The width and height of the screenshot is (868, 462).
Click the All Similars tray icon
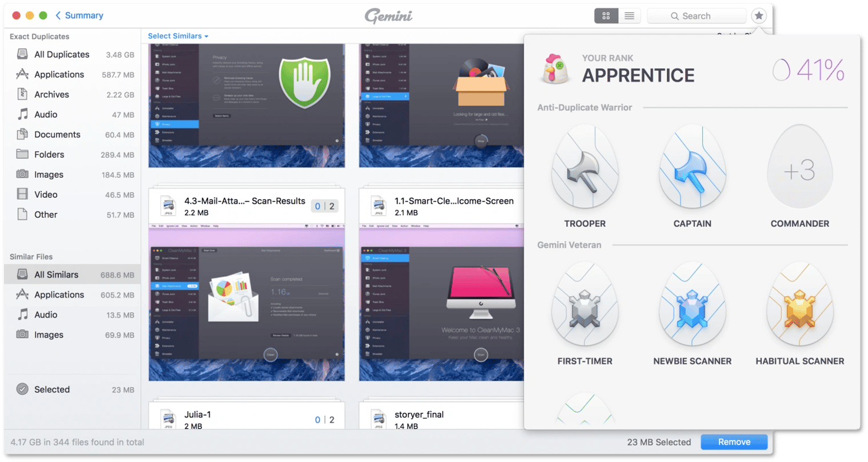(x=22, y=274)
